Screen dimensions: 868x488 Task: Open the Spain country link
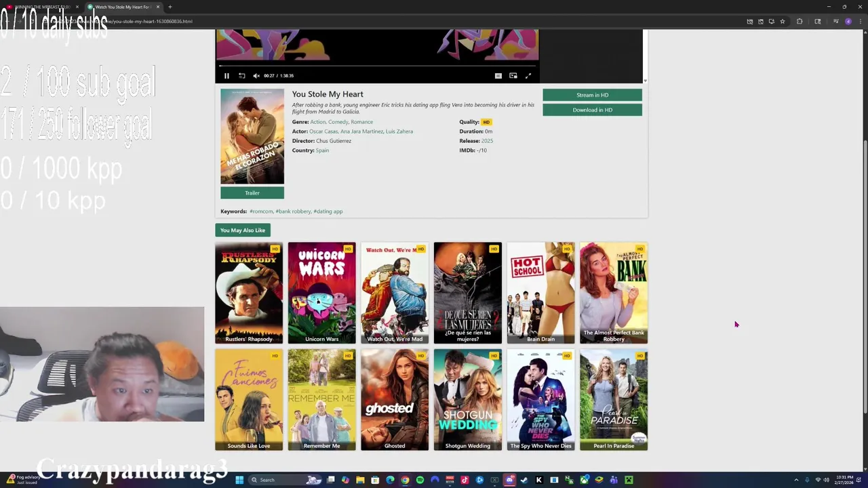click(322, 150)
